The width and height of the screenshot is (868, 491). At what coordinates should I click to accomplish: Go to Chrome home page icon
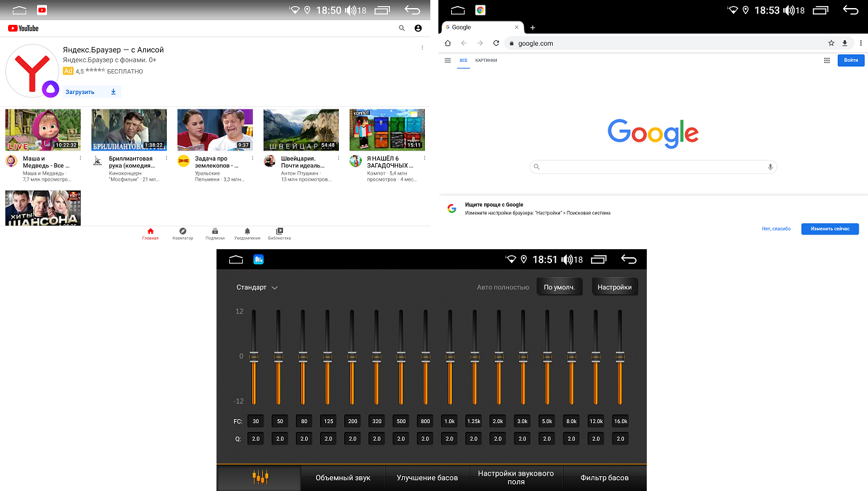click(x=448, y=43)
